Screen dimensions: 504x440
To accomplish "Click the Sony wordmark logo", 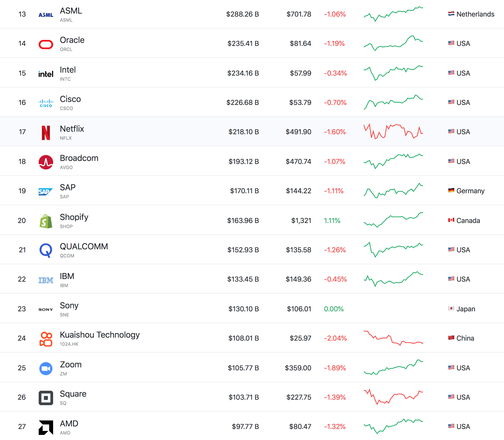I will coord(46,310).
